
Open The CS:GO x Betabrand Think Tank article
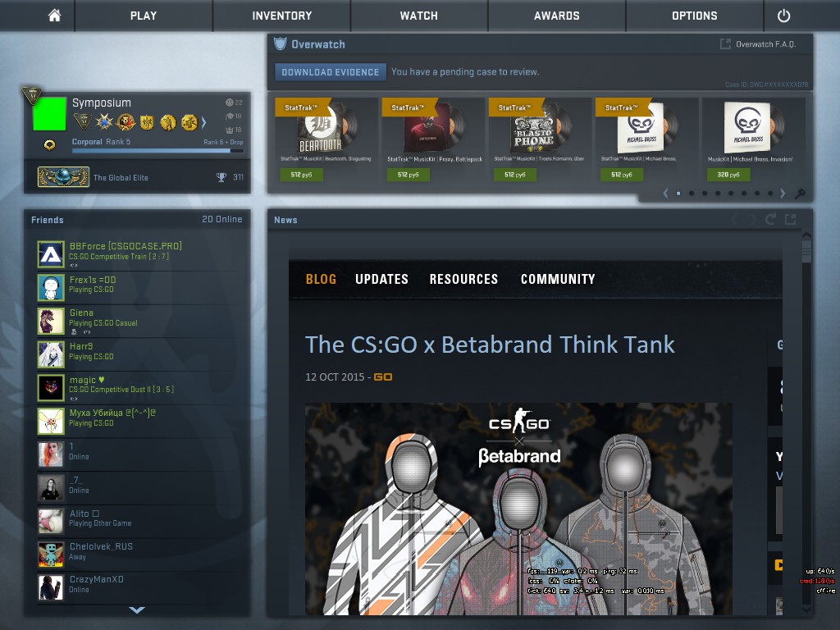tap(490, 345)
